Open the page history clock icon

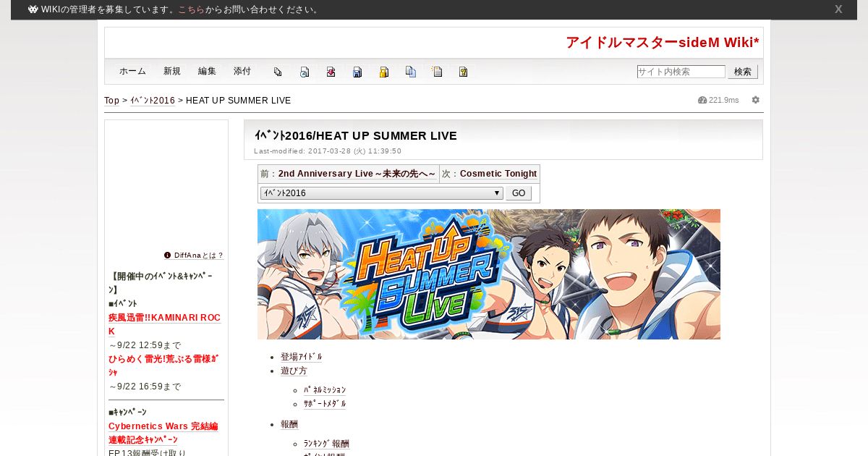tap(305, 72)
